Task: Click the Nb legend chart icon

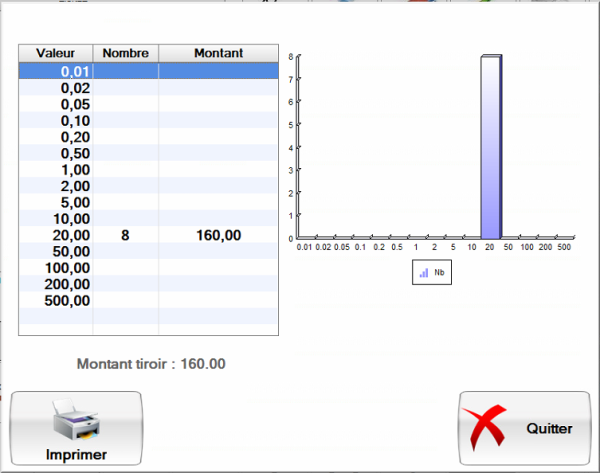Action: tap(424, 272)
